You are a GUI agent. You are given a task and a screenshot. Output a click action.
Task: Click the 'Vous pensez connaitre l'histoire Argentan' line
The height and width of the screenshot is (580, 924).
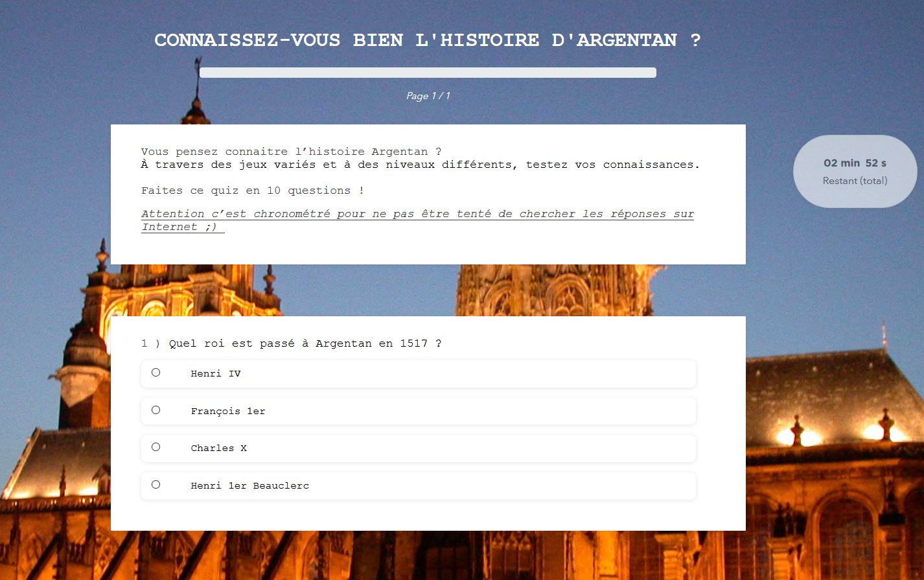click(292, 152)
